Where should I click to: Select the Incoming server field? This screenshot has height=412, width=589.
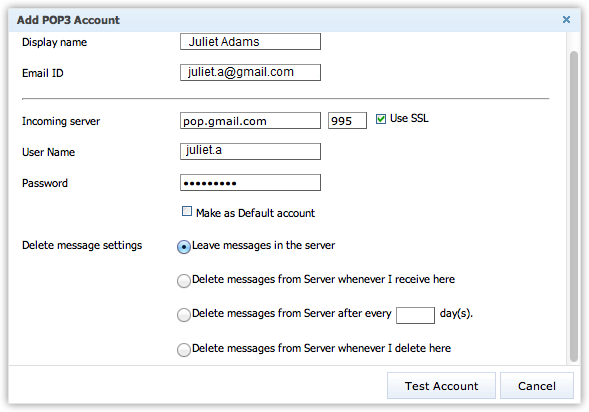click(250, 121)
